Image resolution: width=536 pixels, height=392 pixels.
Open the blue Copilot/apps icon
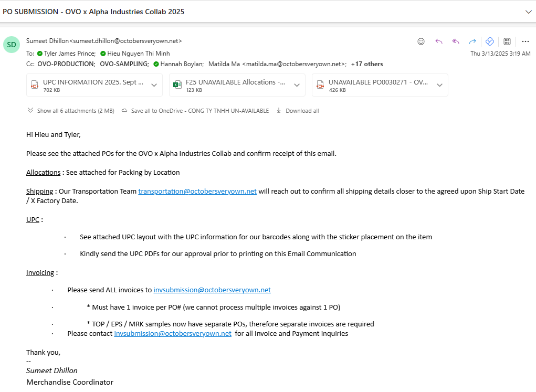pos(489,41)
